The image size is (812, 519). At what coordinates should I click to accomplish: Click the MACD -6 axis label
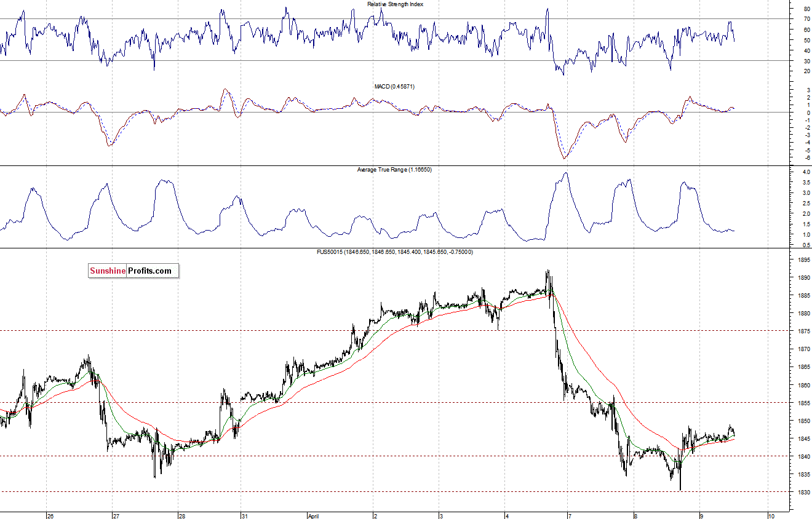[x=806, y=158]
